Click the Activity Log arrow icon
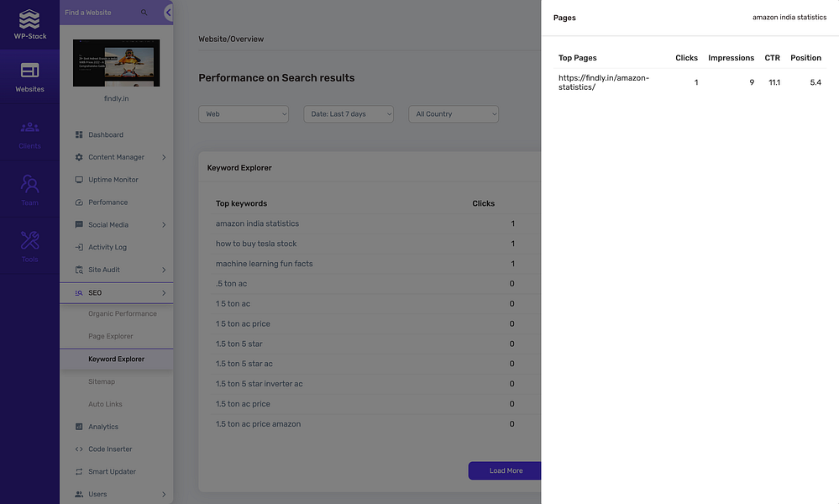839x504 pixels. [x=79, y=247]
